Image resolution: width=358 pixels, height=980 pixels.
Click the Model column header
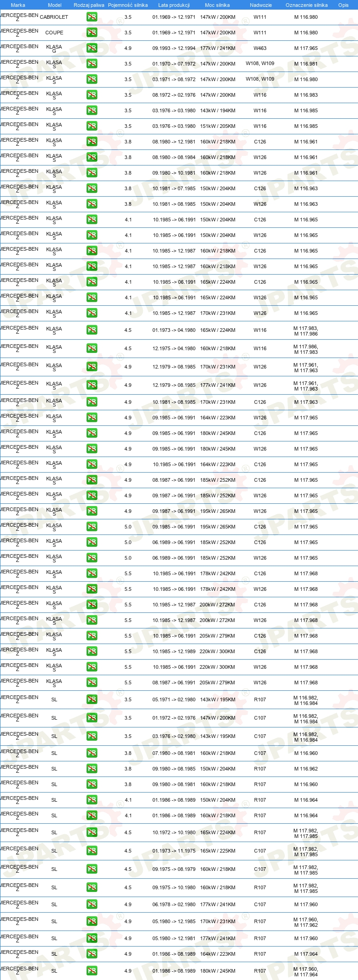tap(54, 5)
